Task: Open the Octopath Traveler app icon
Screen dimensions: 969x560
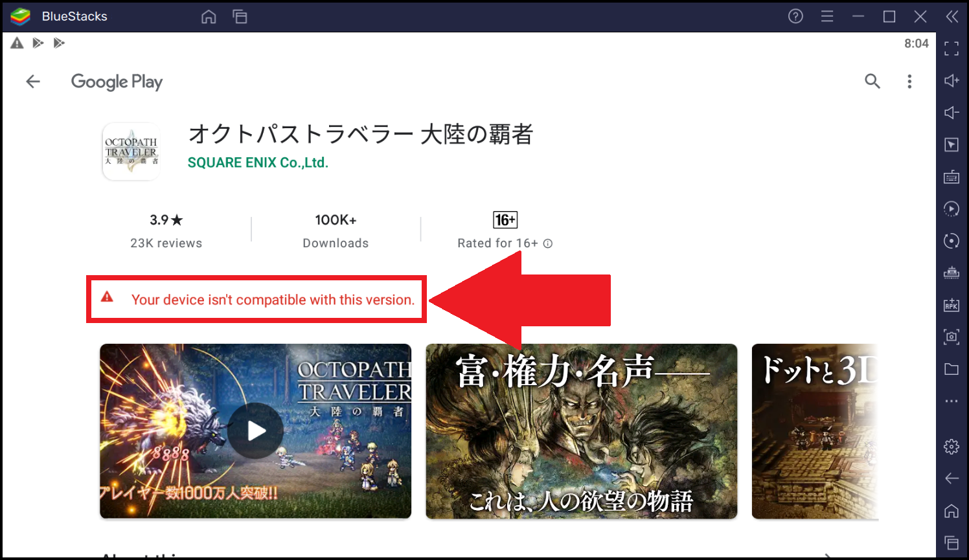Action: click(131, 151)
